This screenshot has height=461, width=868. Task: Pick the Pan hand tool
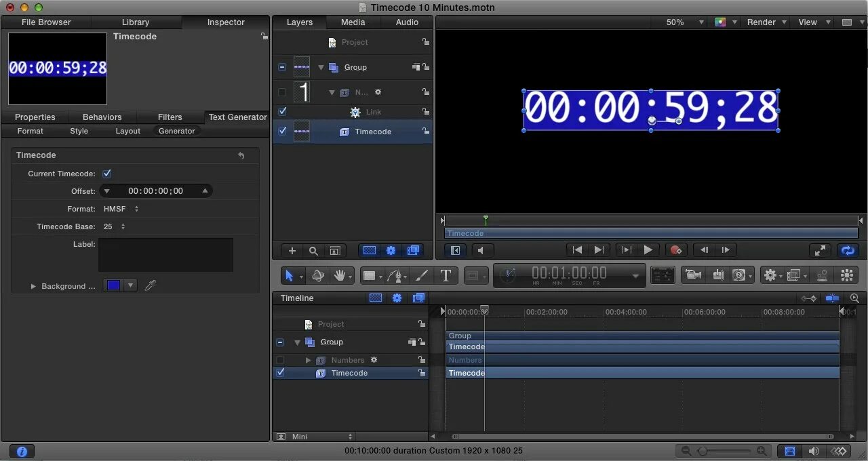click(x=339, y=275)
